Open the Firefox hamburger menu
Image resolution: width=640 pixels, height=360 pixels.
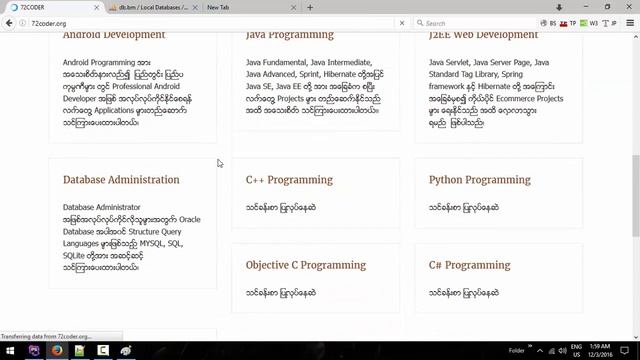(630, 23)
